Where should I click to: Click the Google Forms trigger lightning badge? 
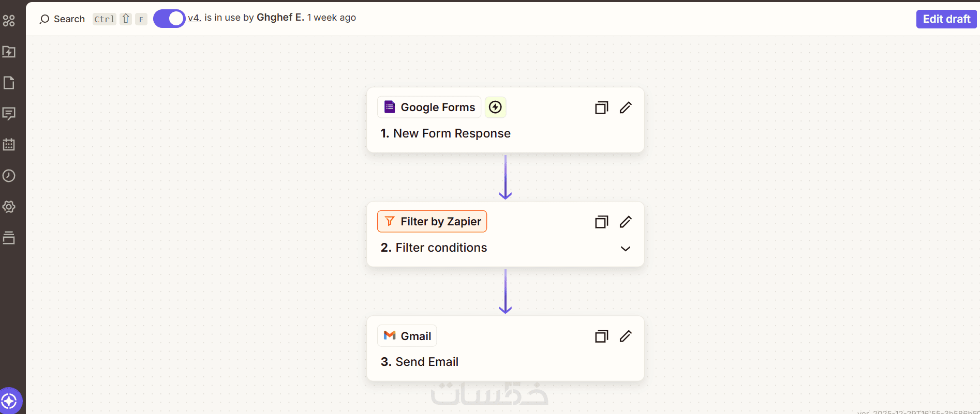(x=495, y=107)
